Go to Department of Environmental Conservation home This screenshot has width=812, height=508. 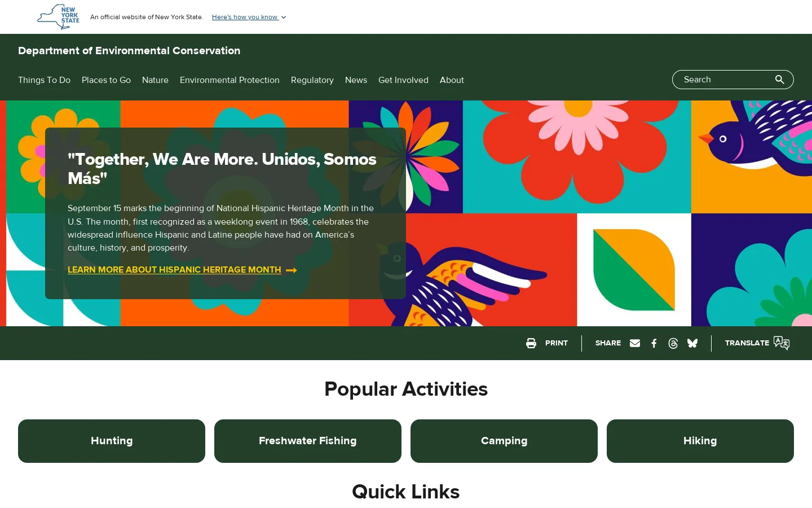click(129, 51)
